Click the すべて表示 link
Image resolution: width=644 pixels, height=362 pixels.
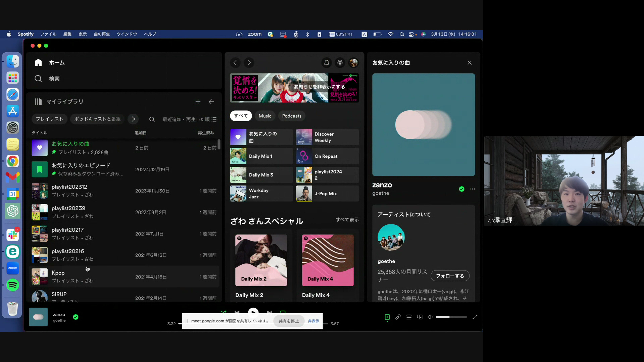pyautogui.click(x=347, y=220)
